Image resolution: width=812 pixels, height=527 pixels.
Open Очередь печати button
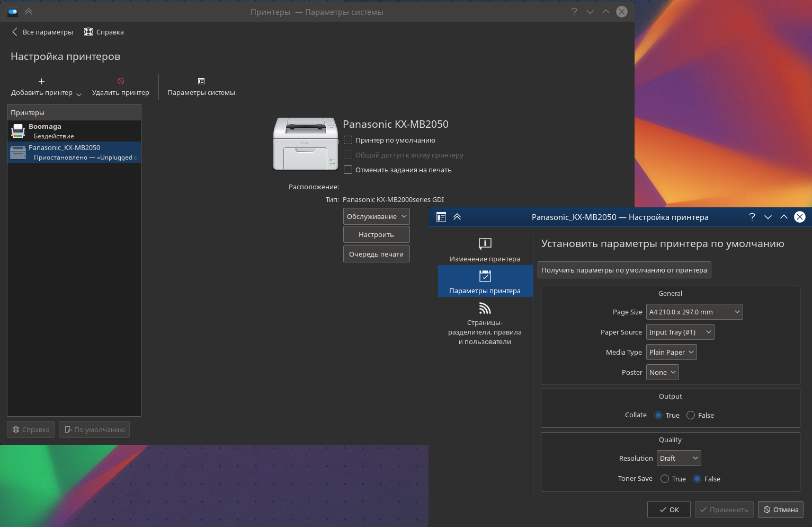[377, 254]
